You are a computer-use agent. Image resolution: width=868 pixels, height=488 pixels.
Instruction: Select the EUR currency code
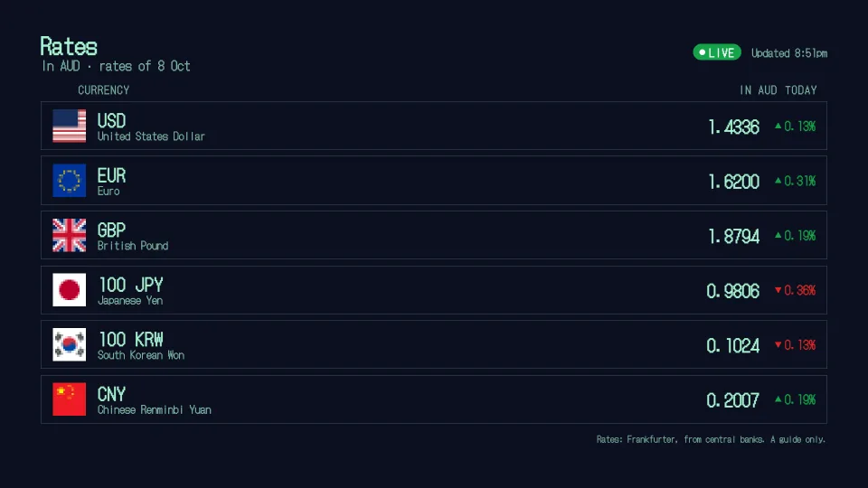coord(111,175)
